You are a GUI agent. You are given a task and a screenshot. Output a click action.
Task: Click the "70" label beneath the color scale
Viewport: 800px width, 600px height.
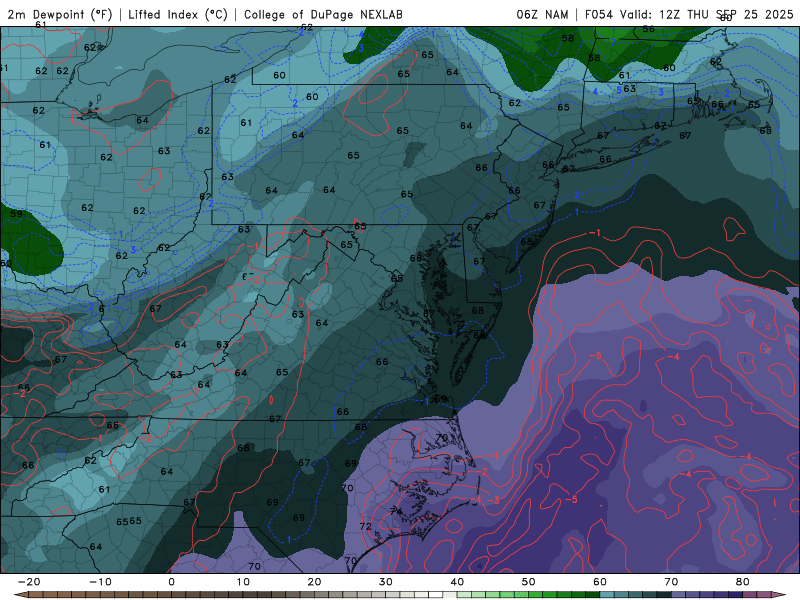point(671,582)
